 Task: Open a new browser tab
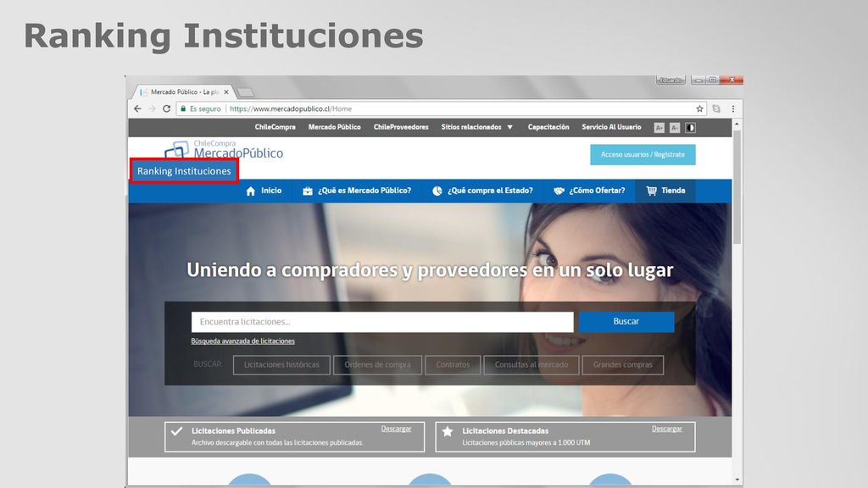click(x=245, y=91)
